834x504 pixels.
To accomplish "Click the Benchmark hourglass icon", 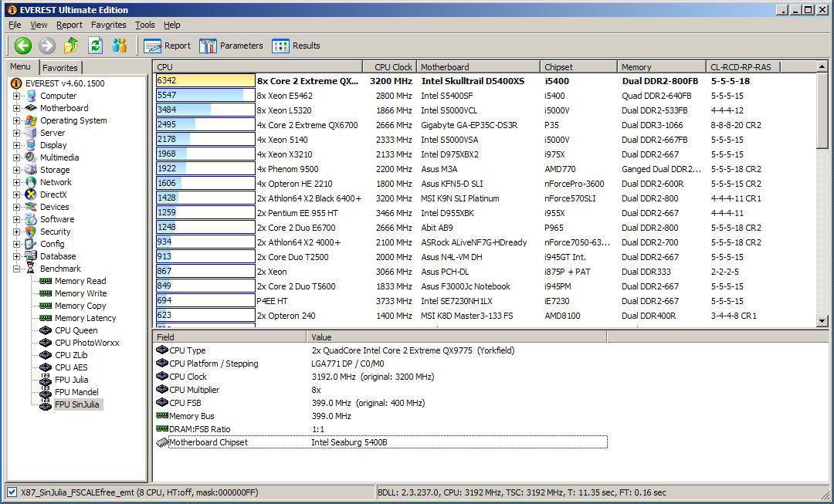I will tap(31, 269).
